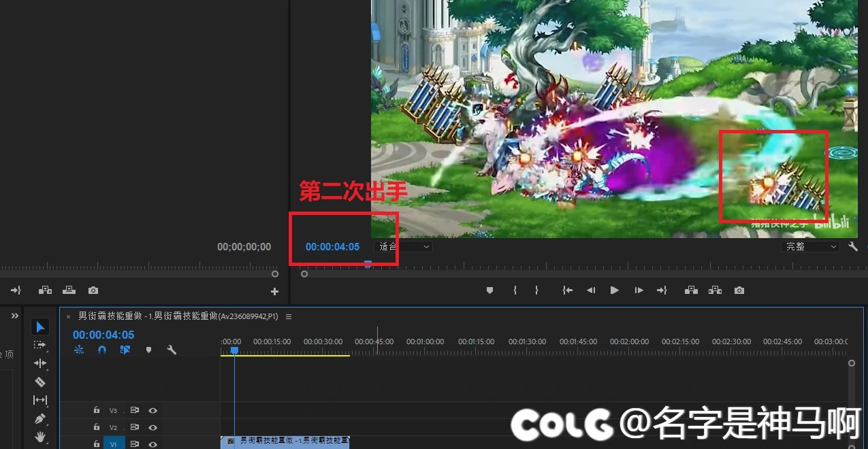Viewport: 868px width, 449px height.
Task: Switch to the Hand tool
Action: click(40, 436)
